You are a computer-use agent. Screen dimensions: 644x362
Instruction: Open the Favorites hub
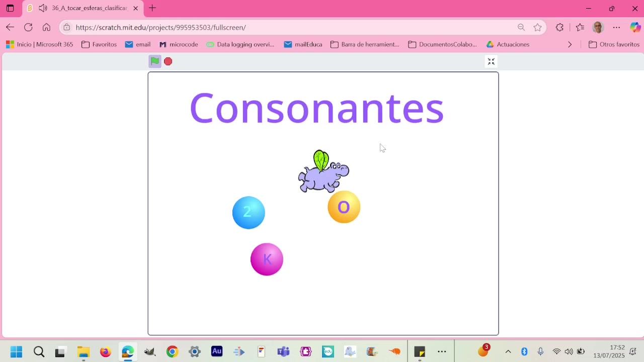point(580,27)
